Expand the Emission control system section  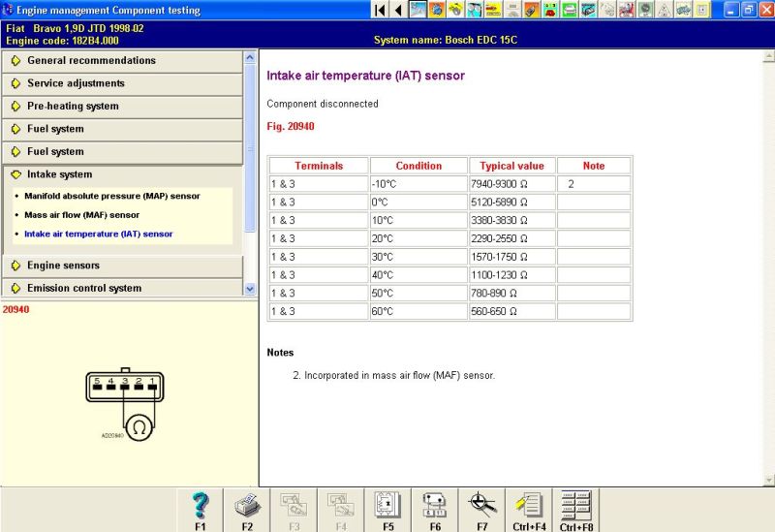(83, 288)
